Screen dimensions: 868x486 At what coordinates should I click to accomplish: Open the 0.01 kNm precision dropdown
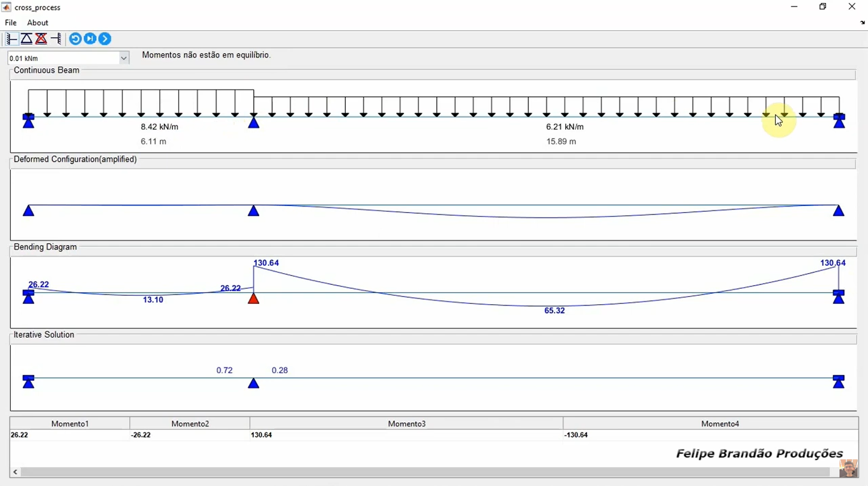(x=123, y=58)
